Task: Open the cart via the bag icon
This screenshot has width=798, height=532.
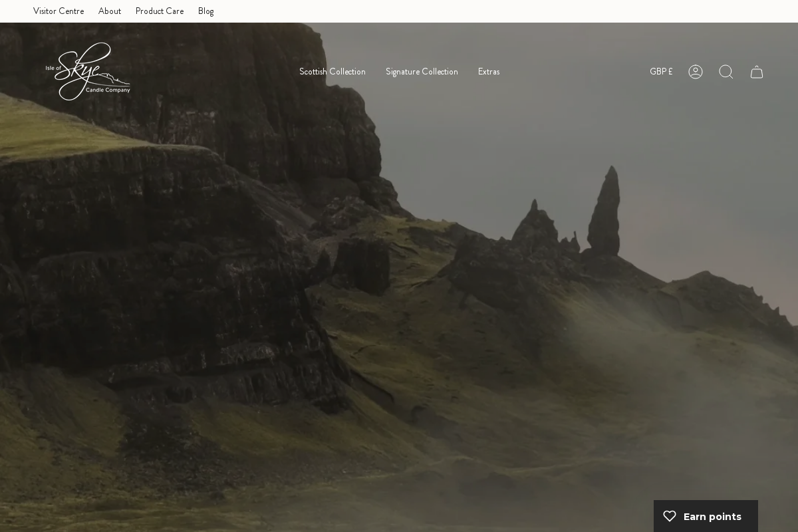Action: tap(757, 72)
